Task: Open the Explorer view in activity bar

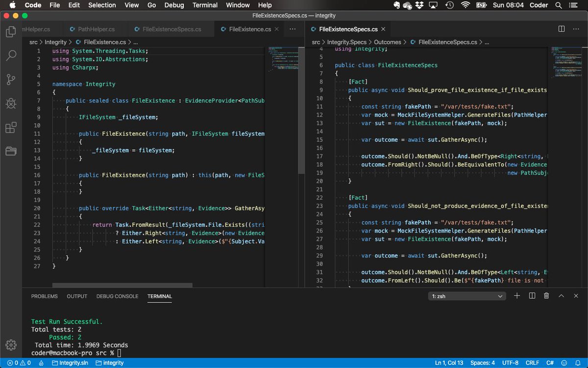Action: coord(11,32)
